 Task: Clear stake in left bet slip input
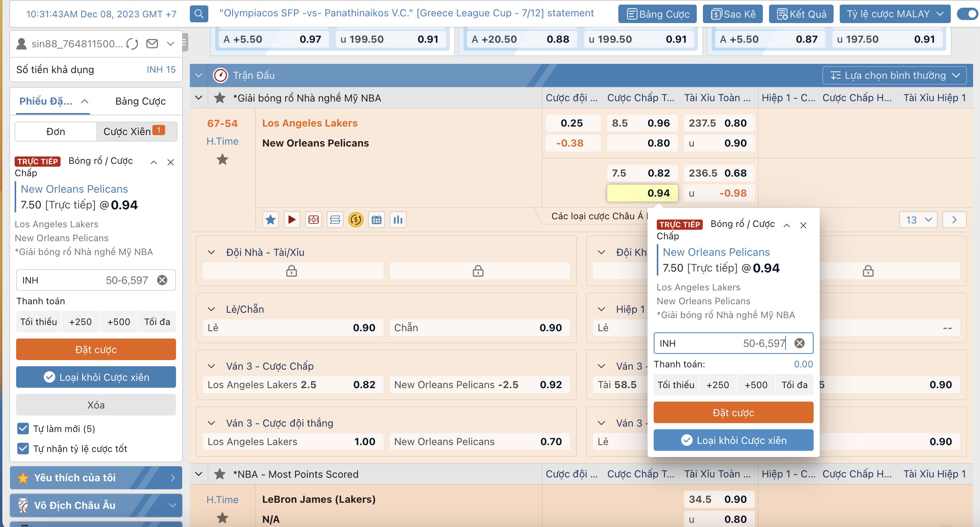[x=162, y=280]
